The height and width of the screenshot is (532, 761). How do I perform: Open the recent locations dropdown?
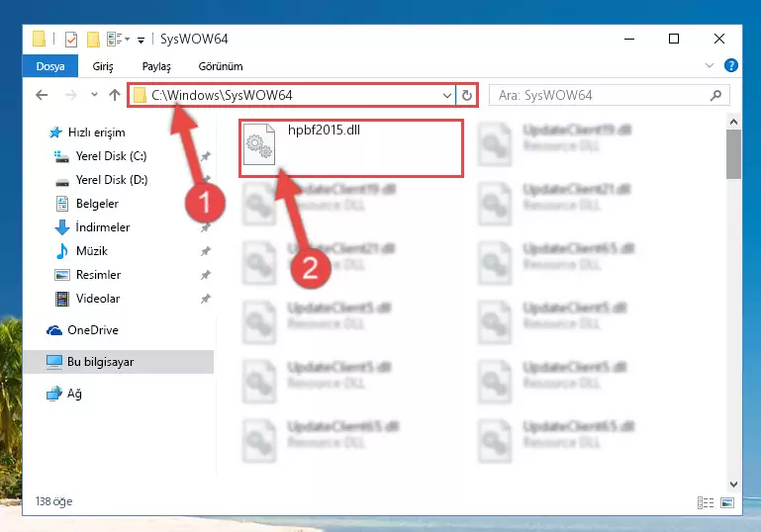click(x=94, y=95)
